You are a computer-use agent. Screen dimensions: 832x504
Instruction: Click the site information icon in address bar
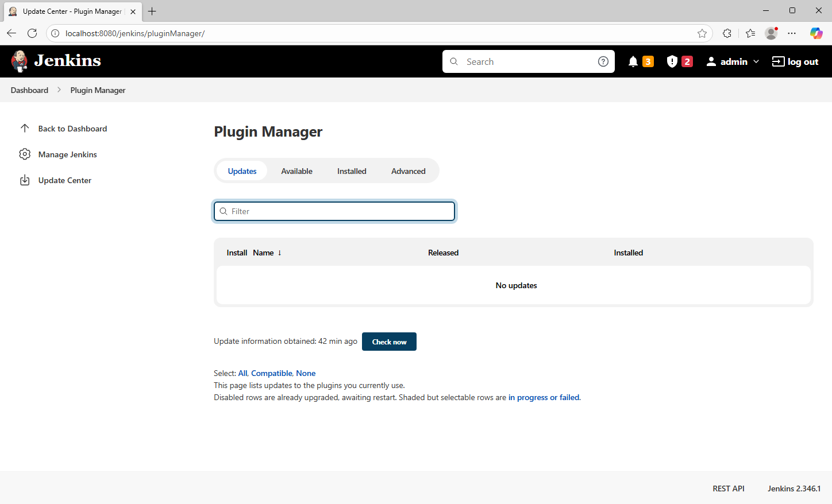(x=55, y=33)
